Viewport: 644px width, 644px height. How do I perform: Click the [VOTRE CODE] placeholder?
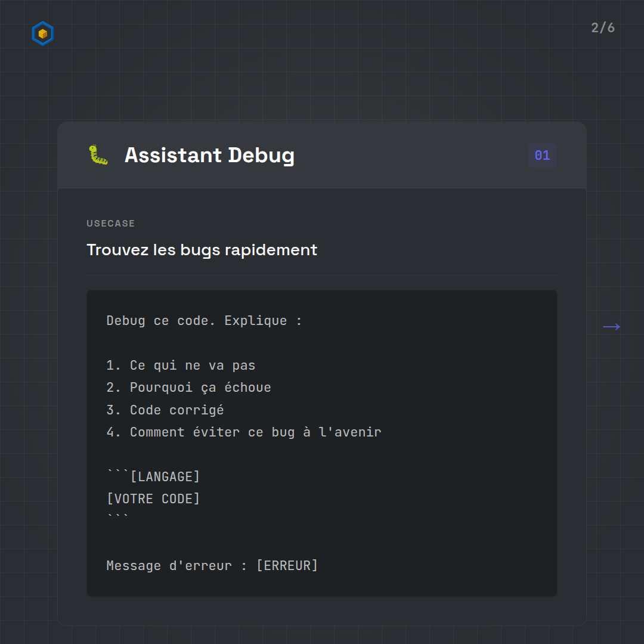click(x=153, y=499)
